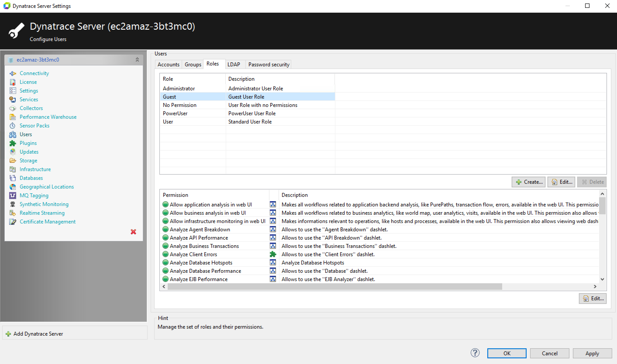
Task: Expand the Performance Warehouse menu item
Action: point(48,117)
